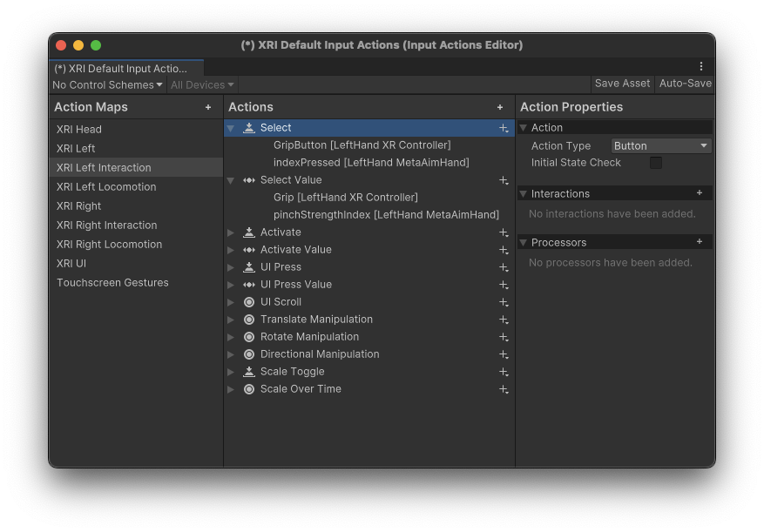Add binding to the Scale Toggle action
Image resolution: width=764 pixels, height=532 pixels.
click(x=504, y=372)
